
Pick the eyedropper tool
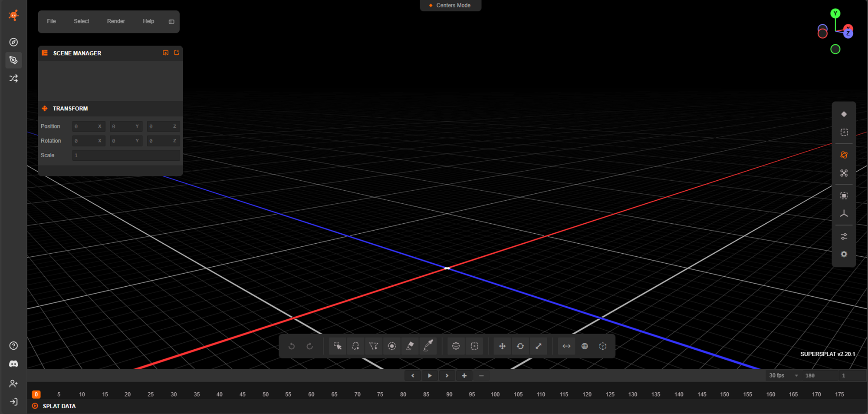[x=428, y=346]
